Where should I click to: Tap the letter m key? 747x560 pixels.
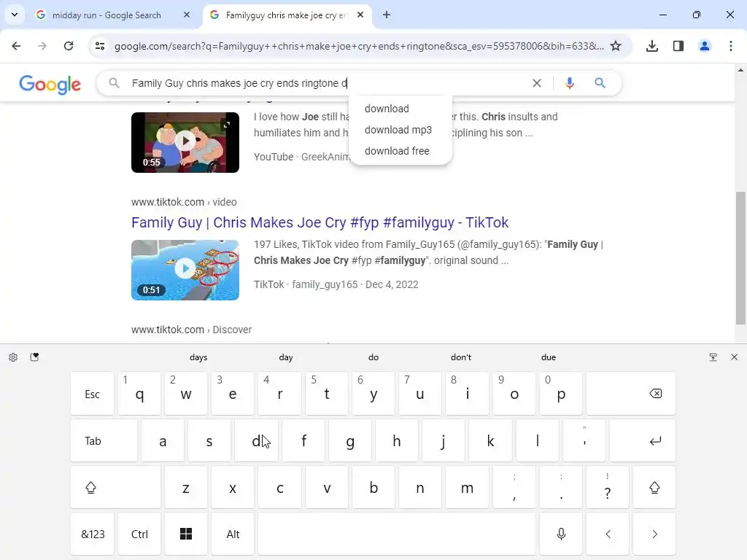pyautogui.click(x=467, y=487)
